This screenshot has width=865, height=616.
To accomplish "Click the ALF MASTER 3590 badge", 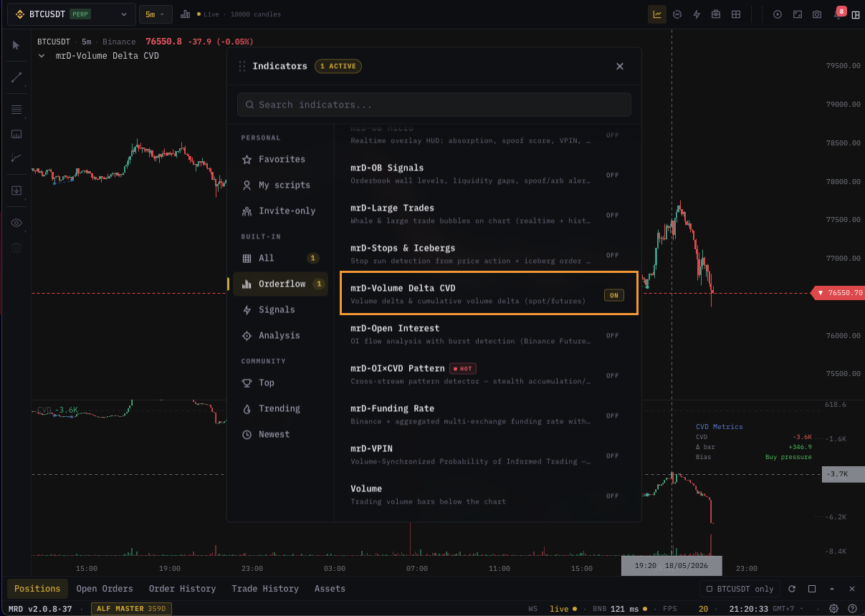I will [131, 609].
